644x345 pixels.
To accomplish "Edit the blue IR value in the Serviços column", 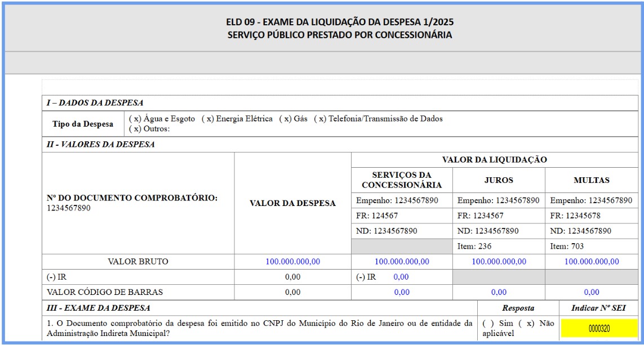I will pyautogui.click(x=401, y=277).
